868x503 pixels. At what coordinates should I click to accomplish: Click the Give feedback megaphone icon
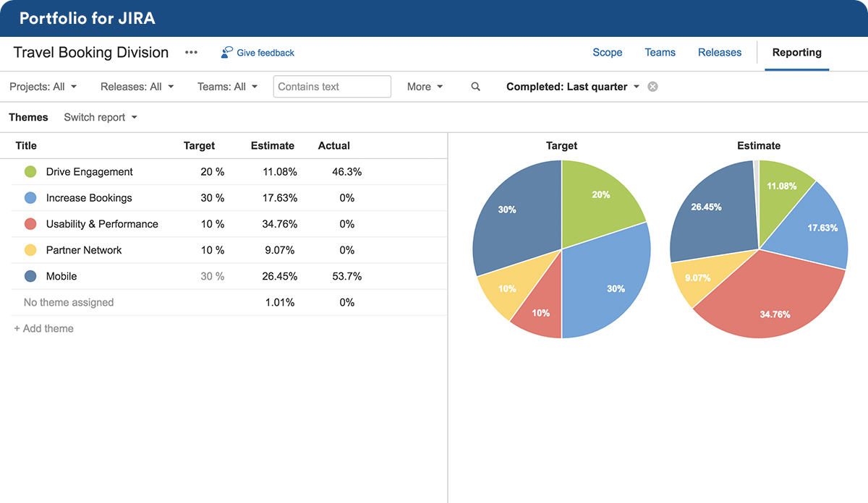(x=227, y=53)
